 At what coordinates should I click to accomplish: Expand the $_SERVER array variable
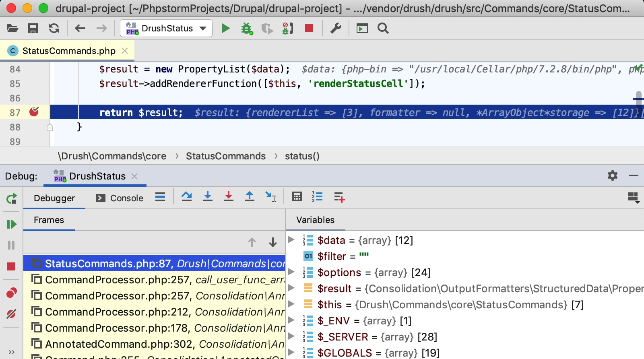pos(291,336)
